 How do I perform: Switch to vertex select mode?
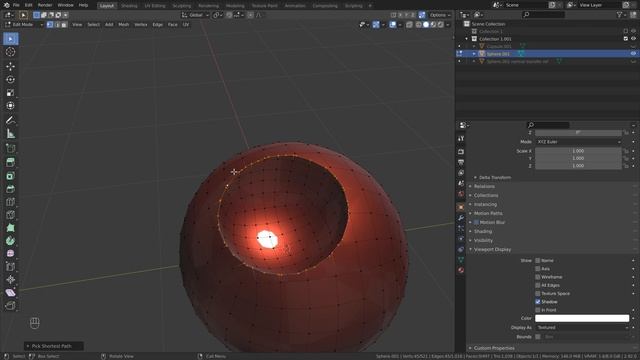(50, 24)
